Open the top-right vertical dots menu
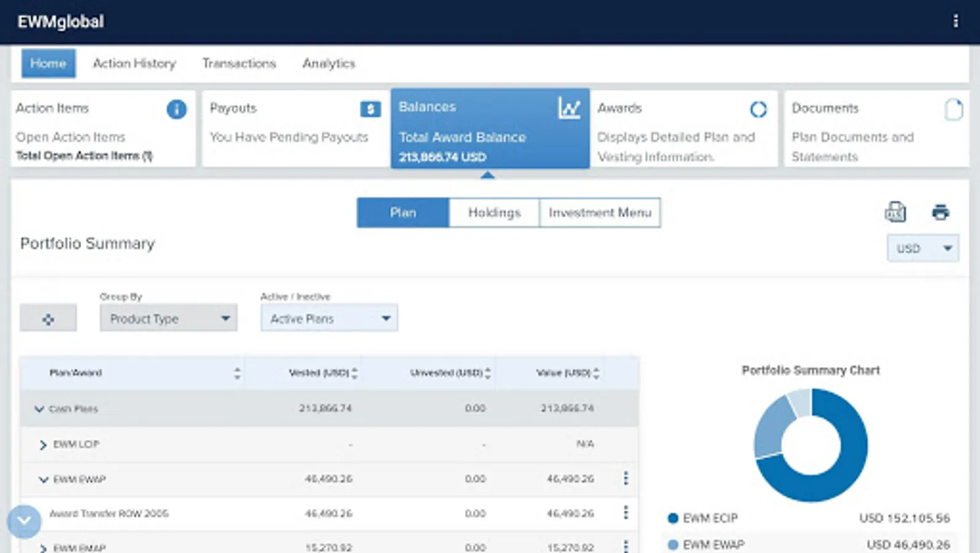Image resolution: width=980 pixels, height=553 pixels. pos(955,22)
